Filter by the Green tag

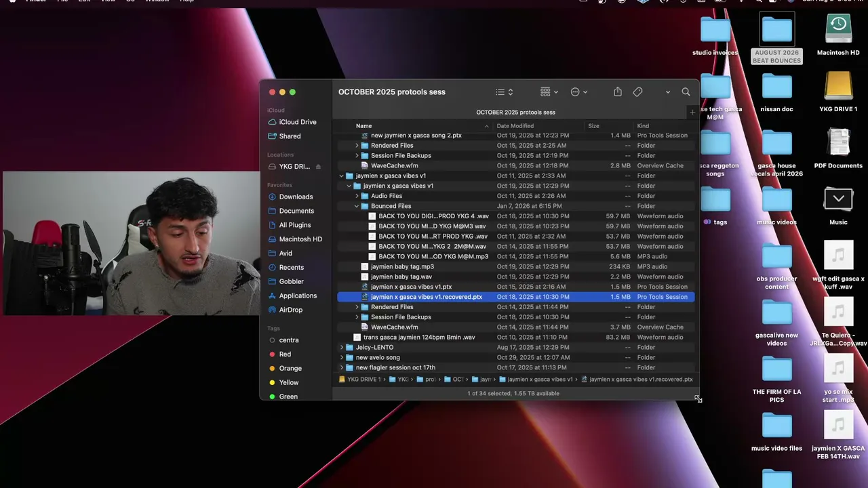pos(288,396)
